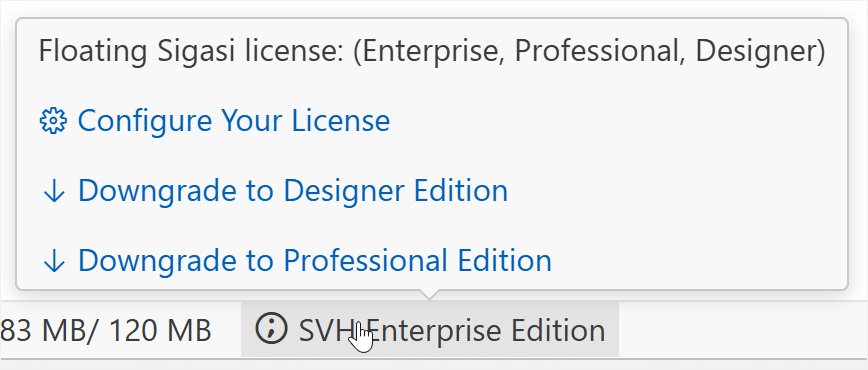The width and height of the screenshot is (868, 370).
Task: Choose Downgrade to Designer Edition
Action: point(275,191)
